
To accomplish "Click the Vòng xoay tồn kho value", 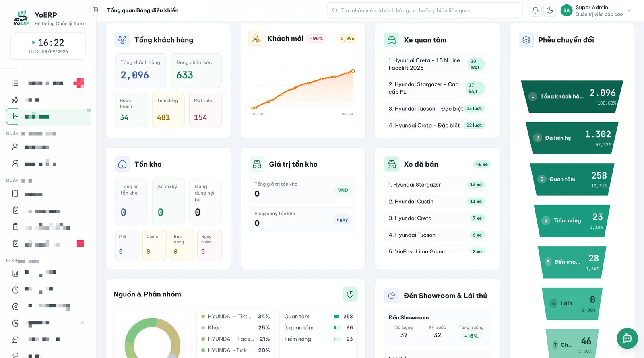I will (x=257, y=223).
